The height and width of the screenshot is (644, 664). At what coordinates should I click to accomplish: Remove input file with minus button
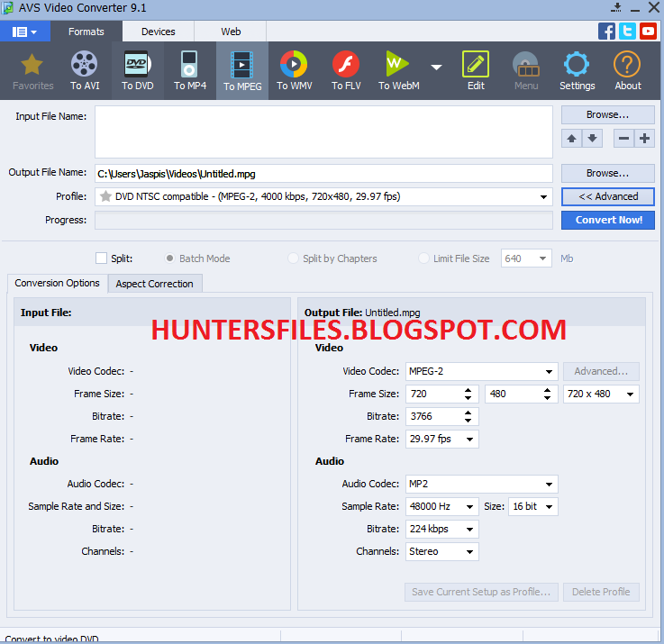[623, 139]
